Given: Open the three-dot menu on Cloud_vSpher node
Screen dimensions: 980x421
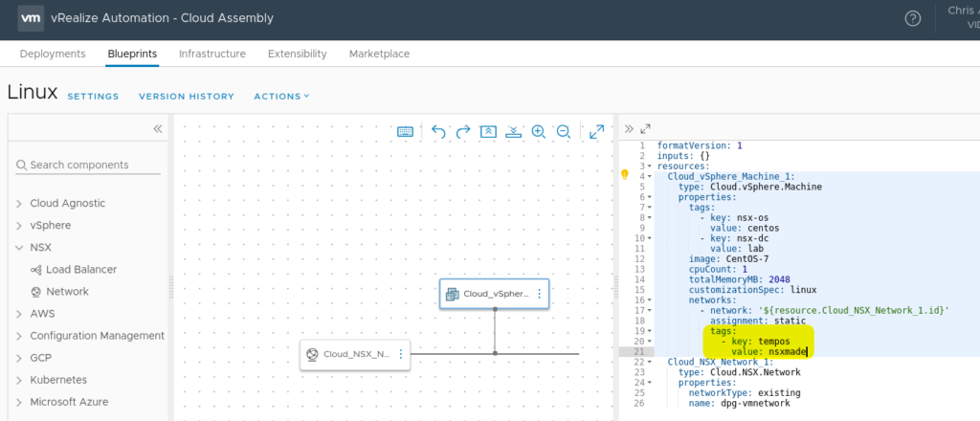Looking at the screenshot, I should (x=540, y=294).
